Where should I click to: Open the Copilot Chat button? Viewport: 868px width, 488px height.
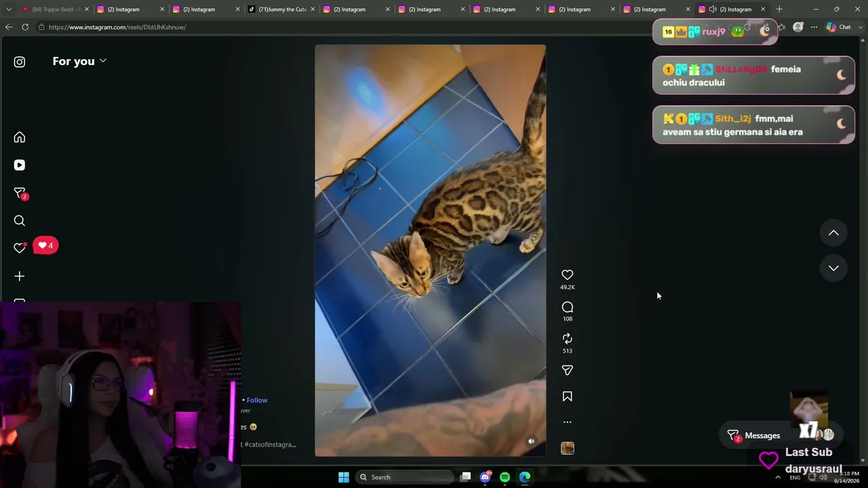click(x=839, y=27)
